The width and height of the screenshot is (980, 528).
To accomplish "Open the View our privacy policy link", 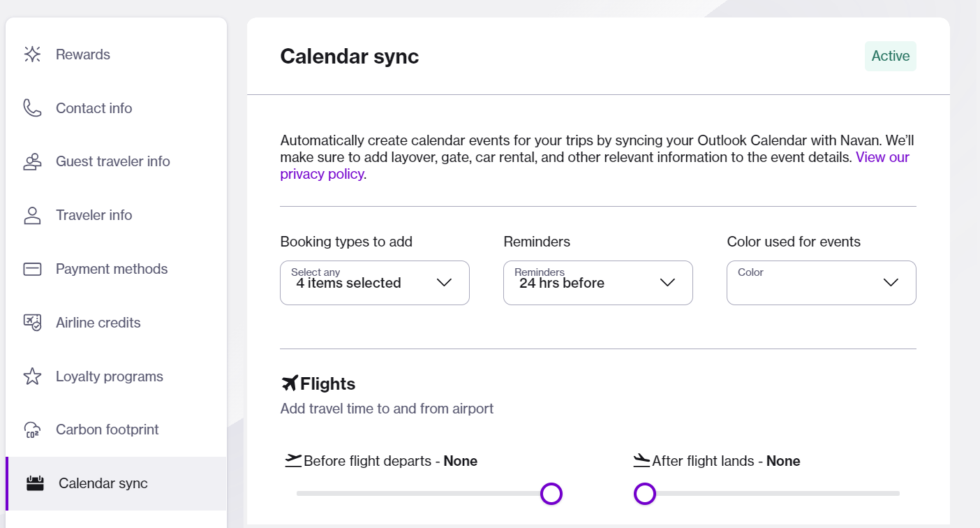I will [x=322, y=175].
